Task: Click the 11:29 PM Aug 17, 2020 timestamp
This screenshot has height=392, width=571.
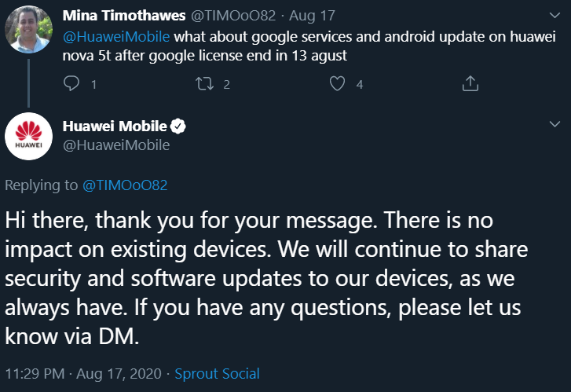Action: coord(83,374)
